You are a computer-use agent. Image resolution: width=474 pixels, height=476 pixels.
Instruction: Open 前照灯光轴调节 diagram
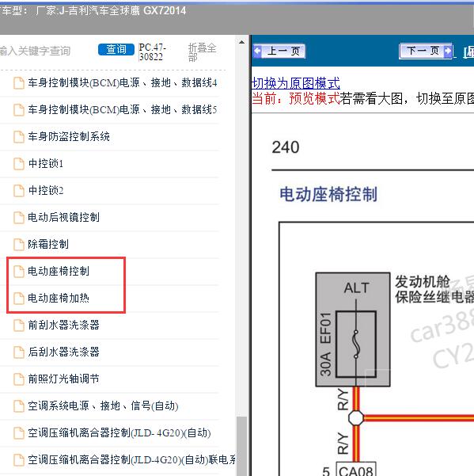(x=63, y=379)
